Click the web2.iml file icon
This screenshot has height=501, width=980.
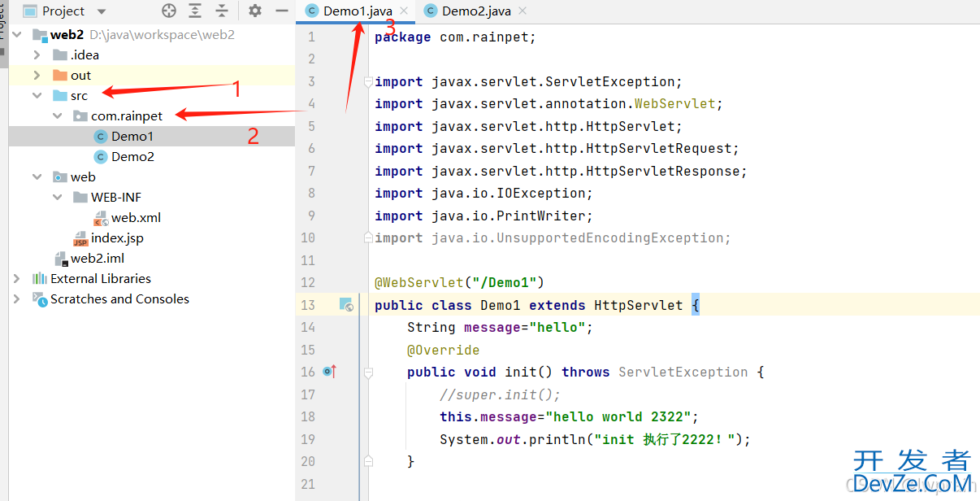click(x=60, y=259)
